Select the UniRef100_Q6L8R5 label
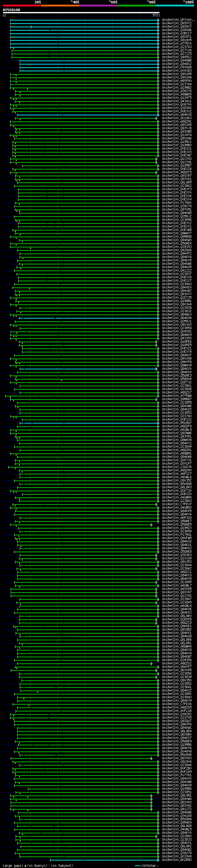This screenshot has width=197, height=868. [x=177, y=182]
